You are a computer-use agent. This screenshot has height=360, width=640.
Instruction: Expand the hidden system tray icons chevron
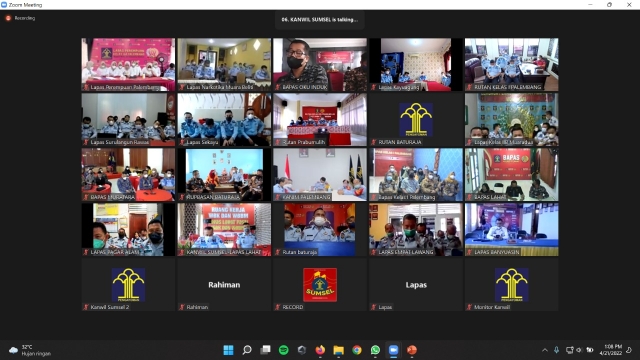tap(545, 350)
